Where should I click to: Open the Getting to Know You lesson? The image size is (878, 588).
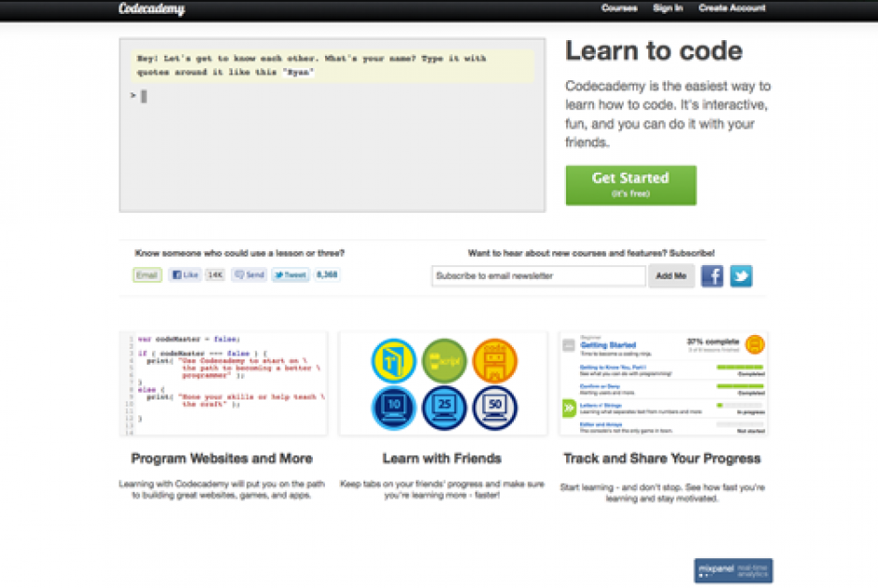[x=613, y=368]
